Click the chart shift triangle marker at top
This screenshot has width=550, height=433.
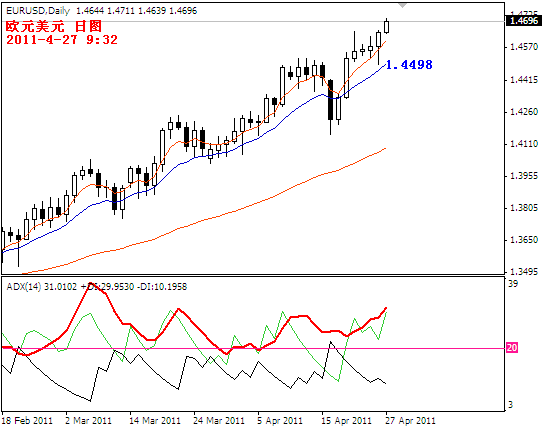pos(402,6)
